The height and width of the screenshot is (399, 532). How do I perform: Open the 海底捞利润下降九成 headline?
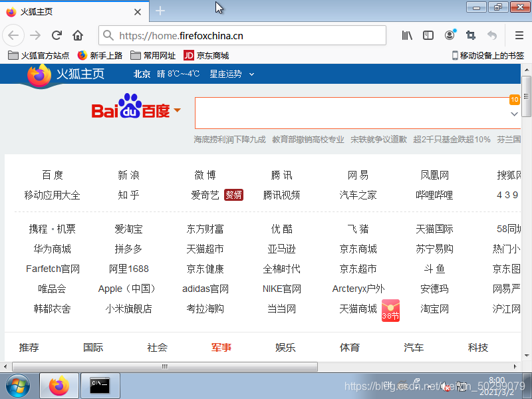(x=229, y=140)
